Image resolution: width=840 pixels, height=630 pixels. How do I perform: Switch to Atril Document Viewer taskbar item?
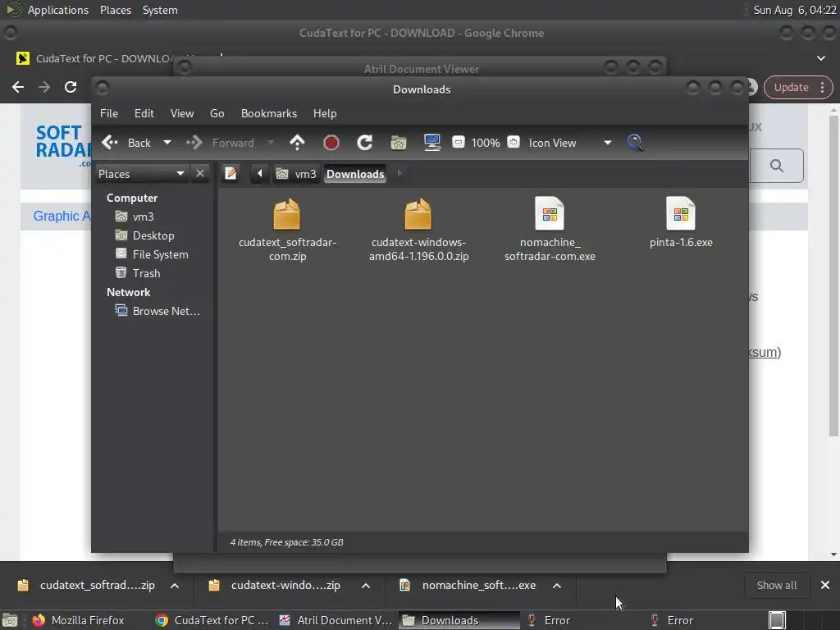click(336, 620)
